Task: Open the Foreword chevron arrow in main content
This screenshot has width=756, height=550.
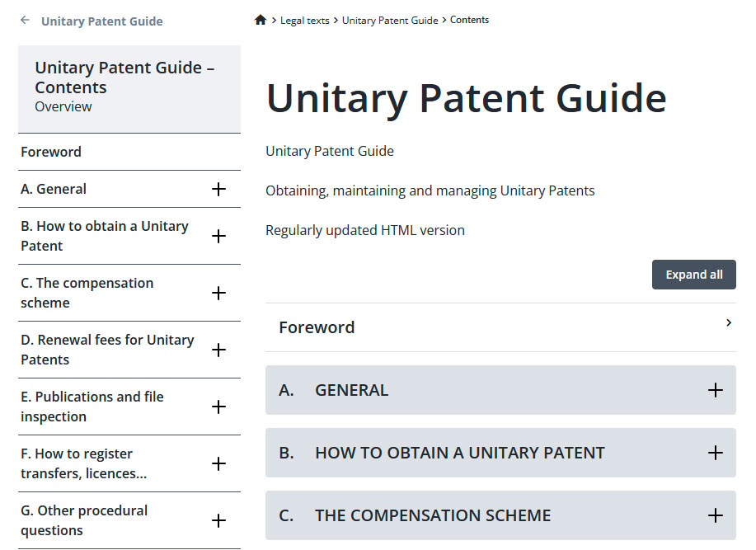Action: [729, 323]
